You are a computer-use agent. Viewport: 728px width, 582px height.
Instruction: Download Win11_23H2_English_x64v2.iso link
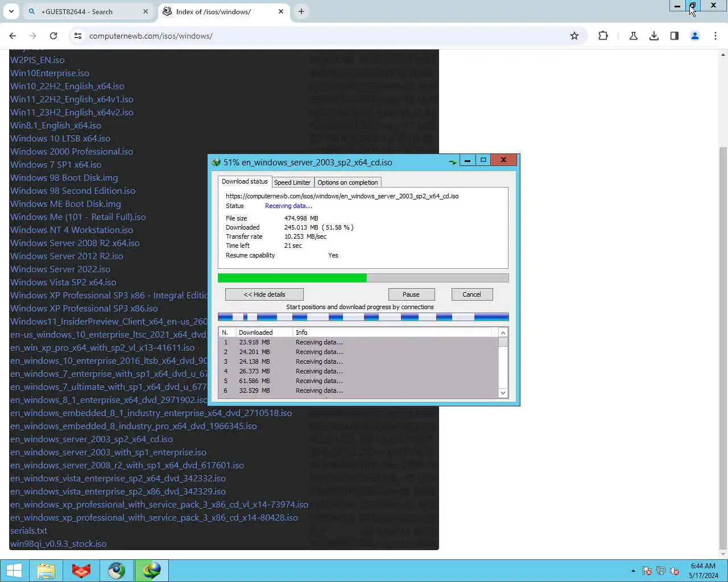72,112
